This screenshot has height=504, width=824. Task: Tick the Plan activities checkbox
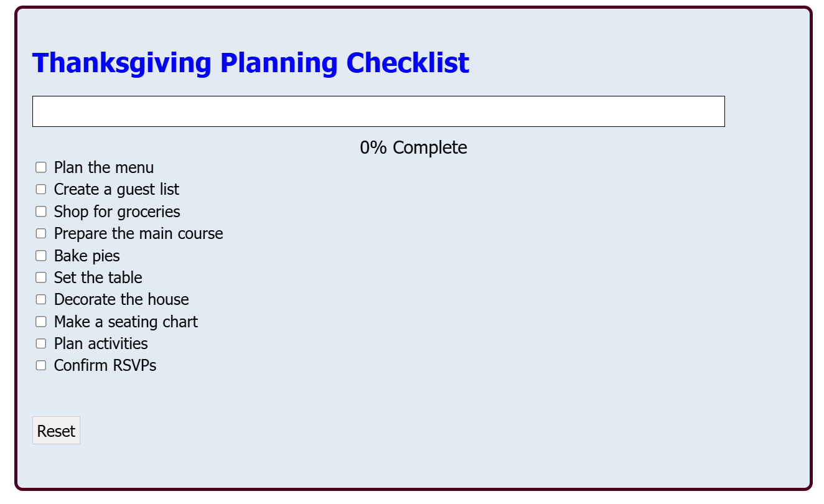click(41, 343)
